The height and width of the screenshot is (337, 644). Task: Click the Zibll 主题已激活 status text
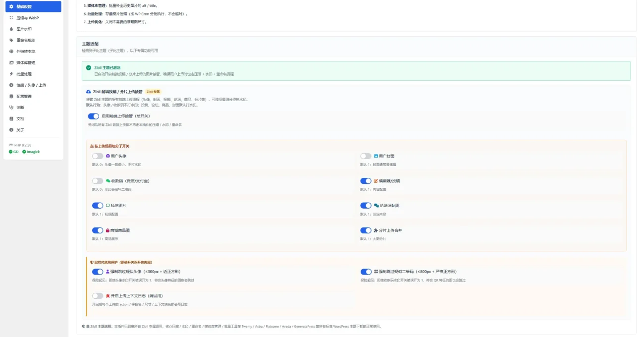pos(107,67)
